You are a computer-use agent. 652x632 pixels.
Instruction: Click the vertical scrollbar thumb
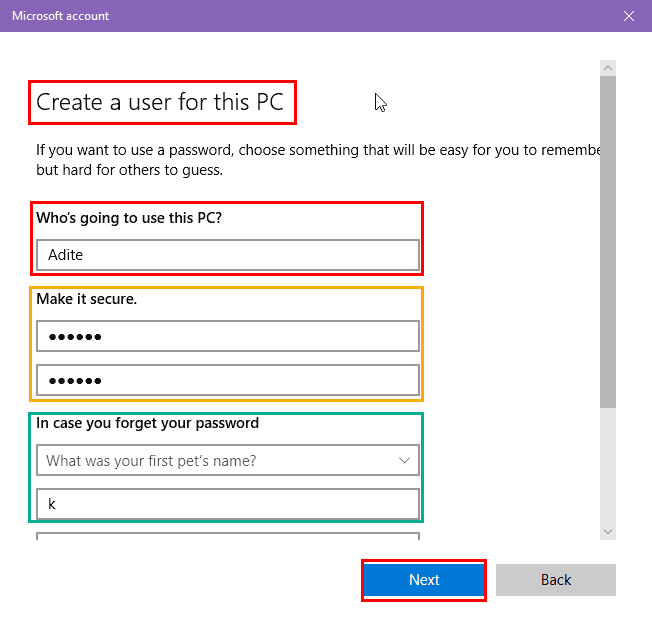click(x=608, y=242)
